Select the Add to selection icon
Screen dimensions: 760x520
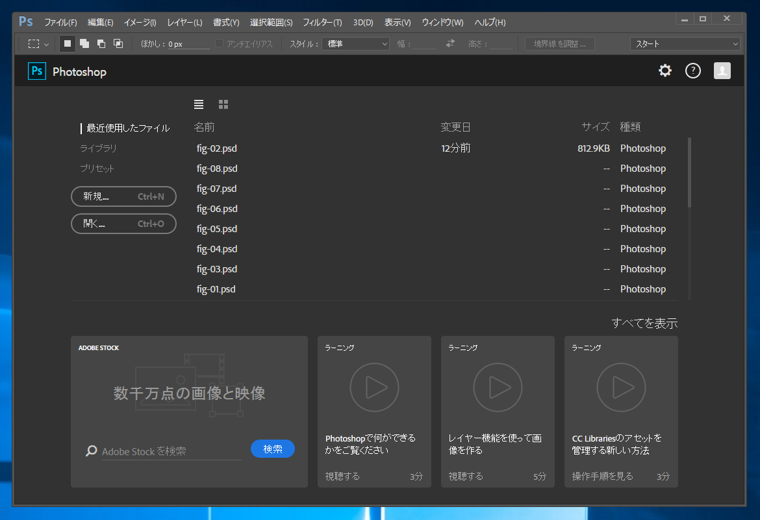tap(84, 44)
